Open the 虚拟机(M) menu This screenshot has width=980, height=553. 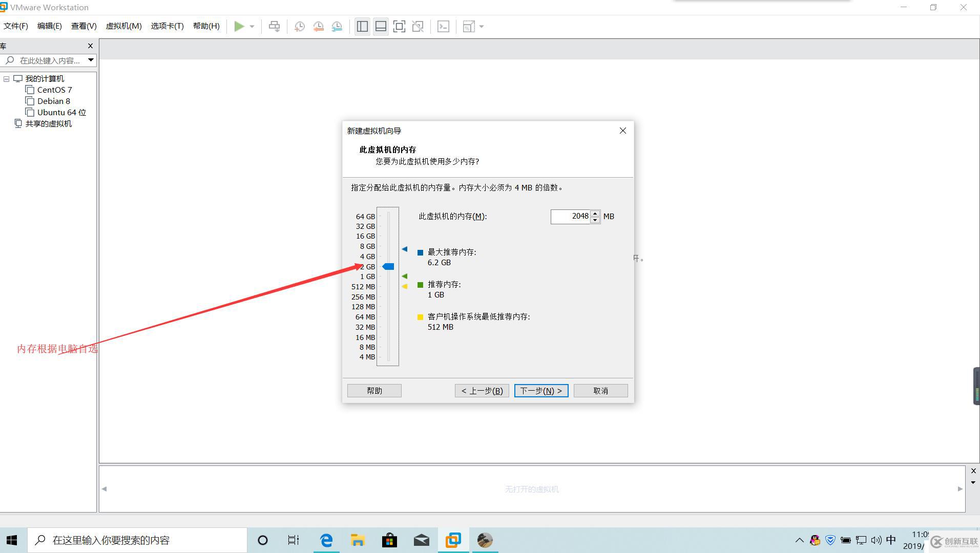123,26
